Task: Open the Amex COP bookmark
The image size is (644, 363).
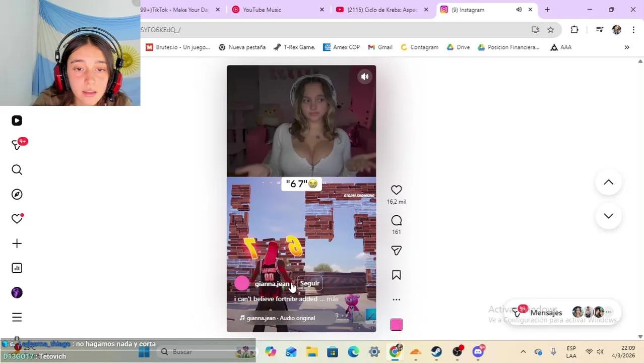Action: [x=342, y=47]
